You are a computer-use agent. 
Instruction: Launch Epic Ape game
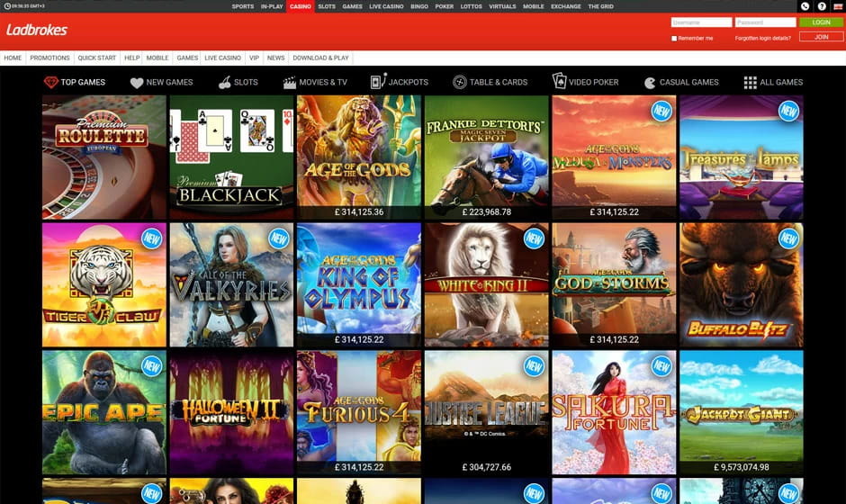[104, 412]
